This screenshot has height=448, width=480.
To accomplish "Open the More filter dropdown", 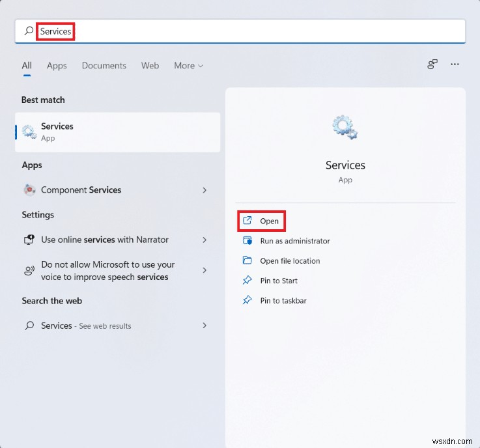I will point(188,66).
